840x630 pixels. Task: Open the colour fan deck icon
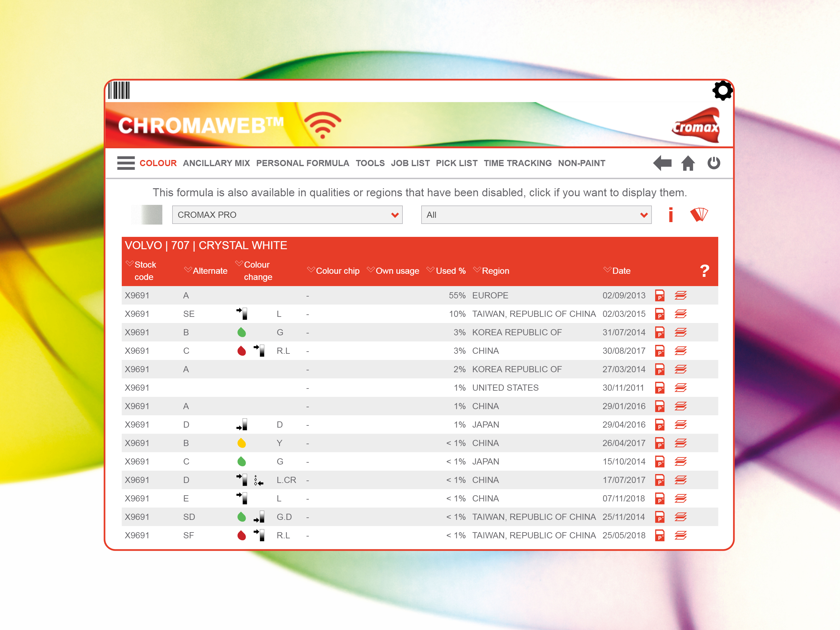coord(699,215)
